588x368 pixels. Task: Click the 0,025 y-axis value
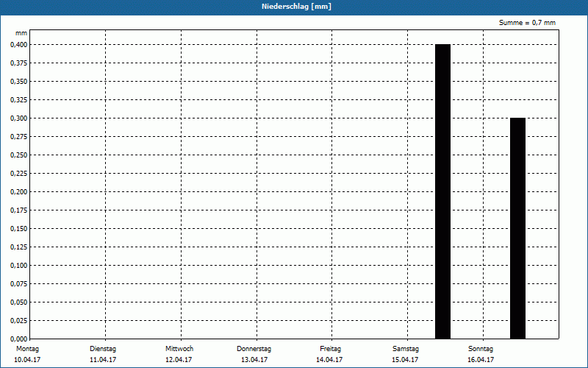point(19,321)
